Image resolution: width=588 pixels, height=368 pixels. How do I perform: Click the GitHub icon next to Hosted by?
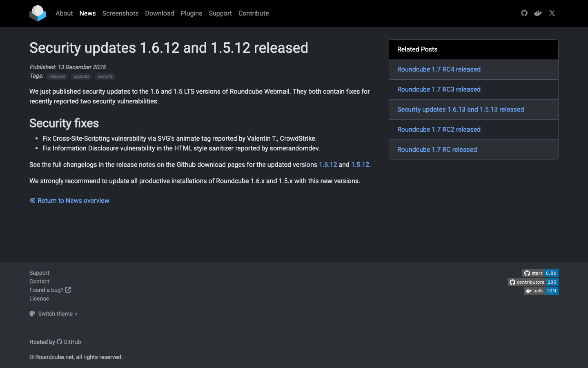pos(60,342)
